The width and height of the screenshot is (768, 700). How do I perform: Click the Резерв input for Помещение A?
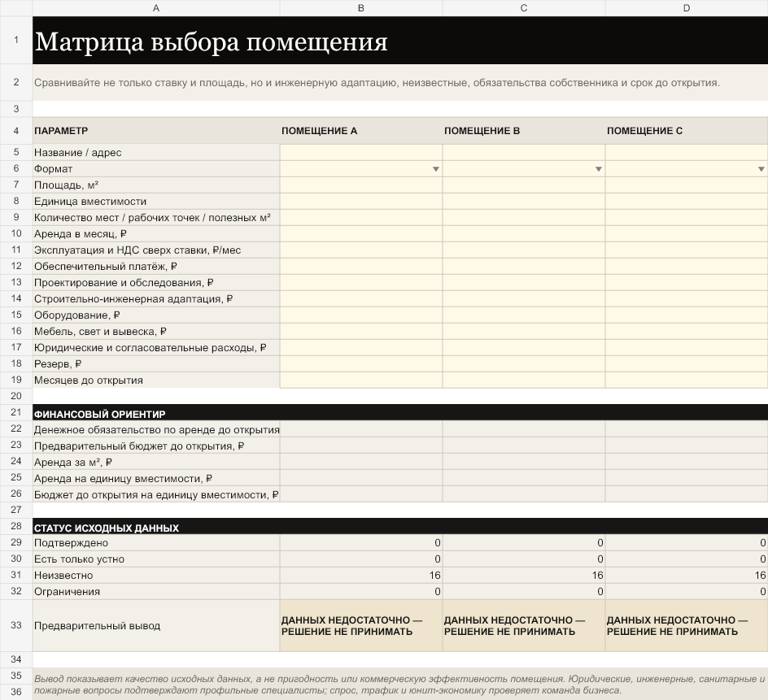tap(361, 363)
